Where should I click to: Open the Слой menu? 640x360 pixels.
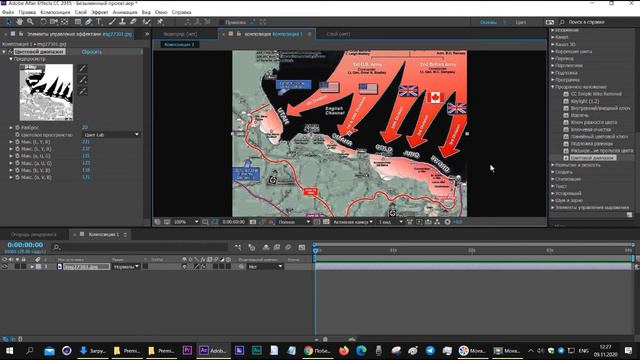tap(81, 12)
